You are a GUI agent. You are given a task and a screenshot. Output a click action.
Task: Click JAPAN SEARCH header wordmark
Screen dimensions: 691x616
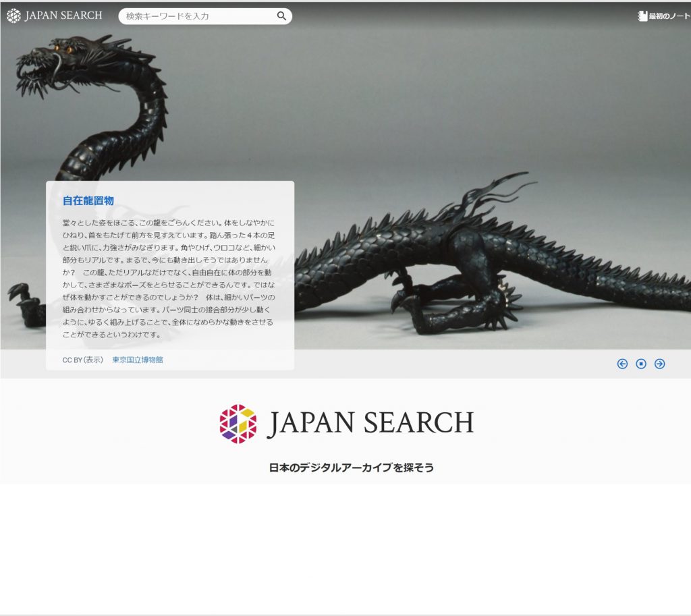click(63, 16)
